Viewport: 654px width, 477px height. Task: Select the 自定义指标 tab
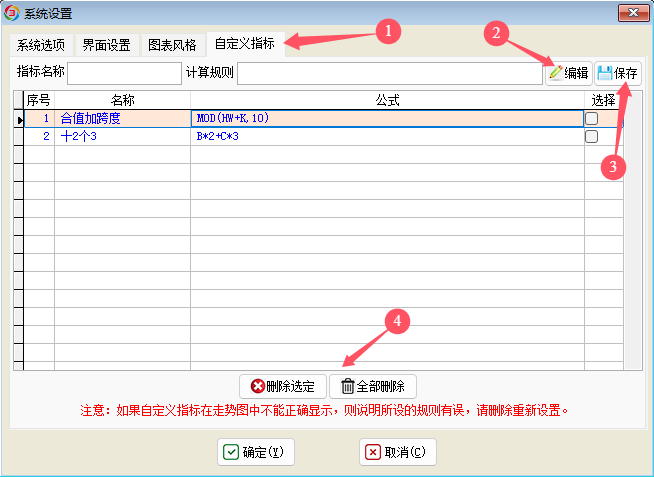(x=244, y=44)
